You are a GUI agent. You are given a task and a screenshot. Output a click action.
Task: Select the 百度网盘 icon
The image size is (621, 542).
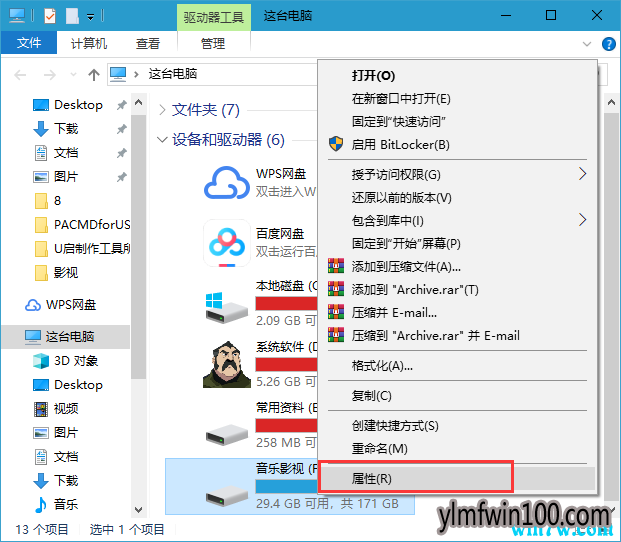(x=227, y=243)
